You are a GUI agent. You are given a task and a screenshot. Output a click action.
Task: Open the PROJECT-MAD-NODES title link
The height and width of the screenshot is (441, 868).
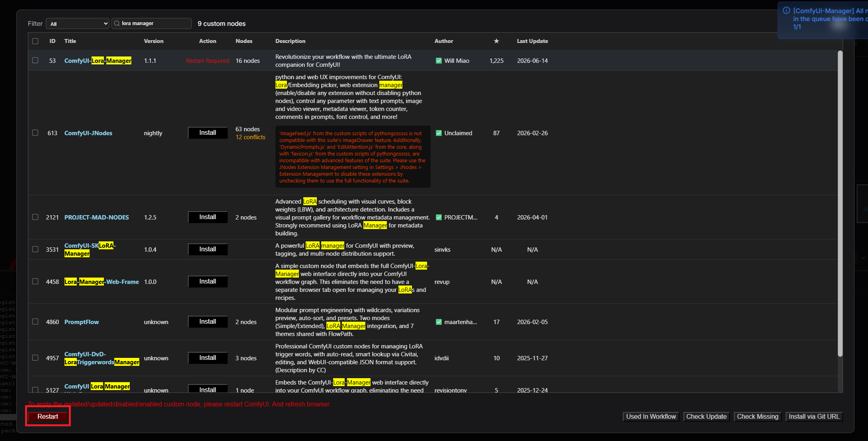[97, 218]
